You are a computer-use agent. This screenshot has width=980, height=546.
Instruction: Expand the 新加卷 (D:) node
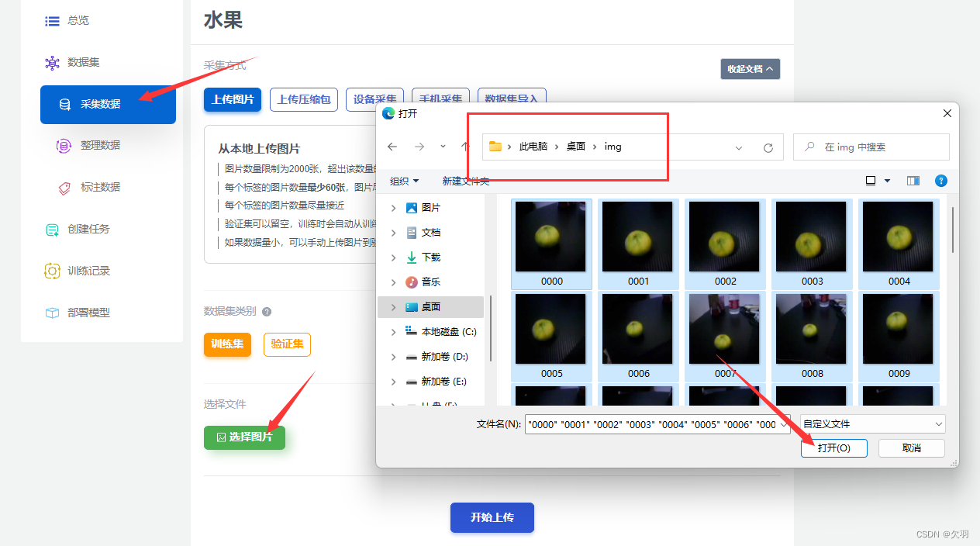[394, 357]
